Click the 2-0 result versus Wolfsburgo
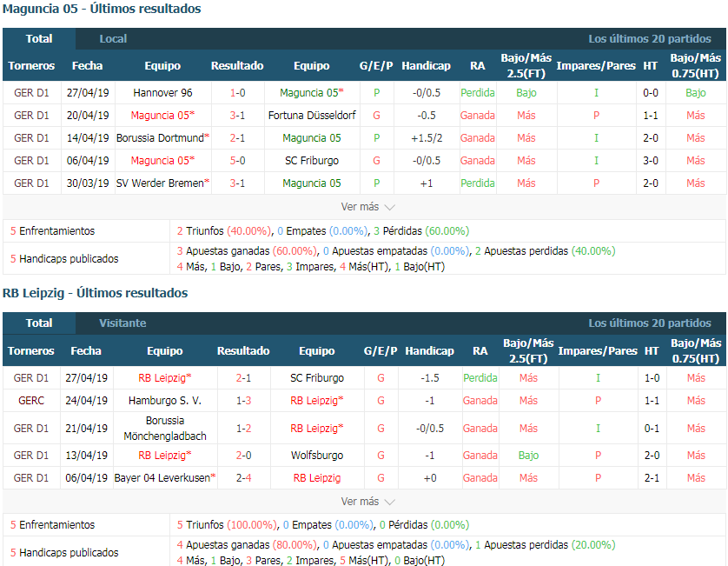Viewport: 728px width, 566px height. click(x=244, y=456)
